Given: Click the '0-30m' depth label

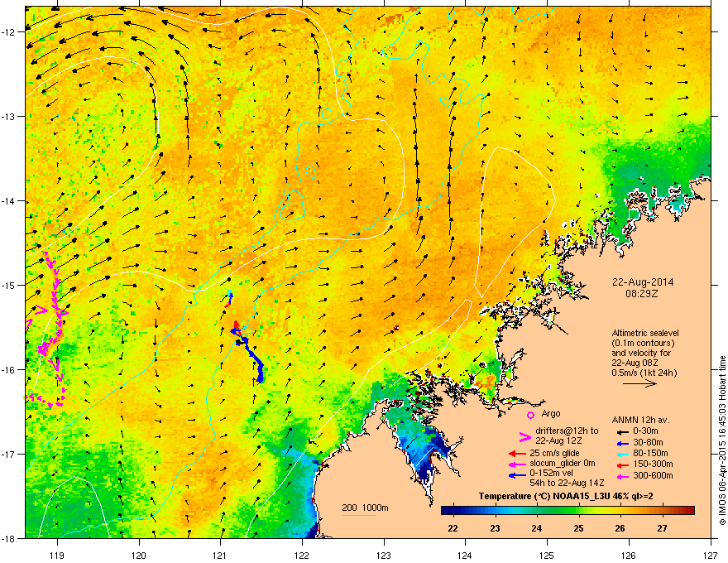Looking at the screenshot, I should [645, 431].
